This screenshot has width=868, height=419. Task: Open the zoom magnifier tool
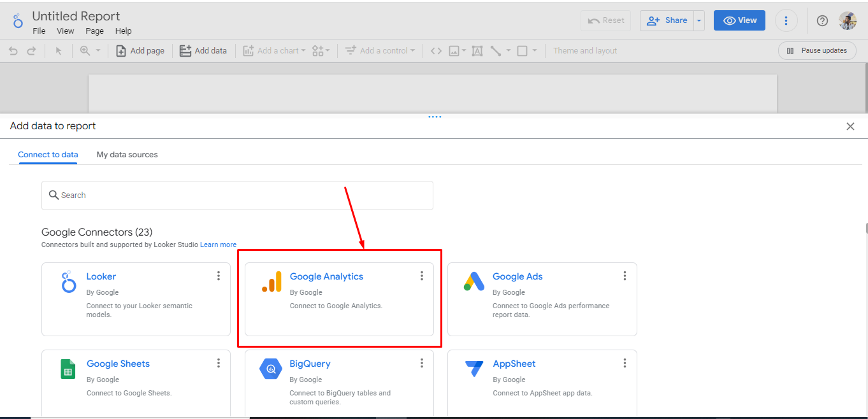pyautogui.click(x=85, y=51)
